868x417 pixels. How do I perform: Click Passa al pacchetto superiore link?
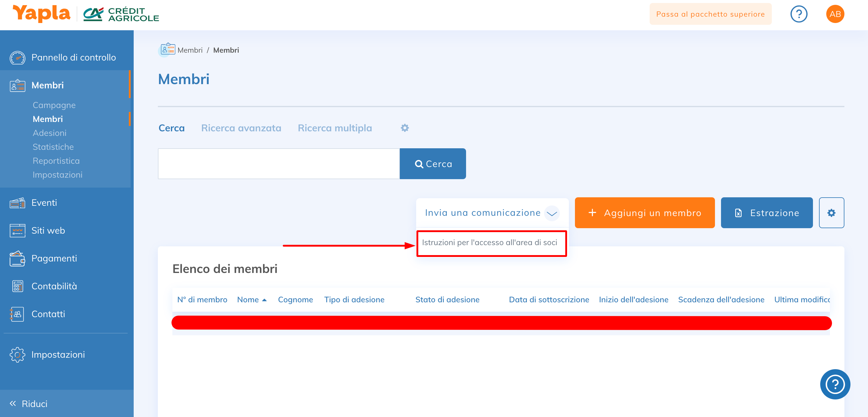coord(710,14)
